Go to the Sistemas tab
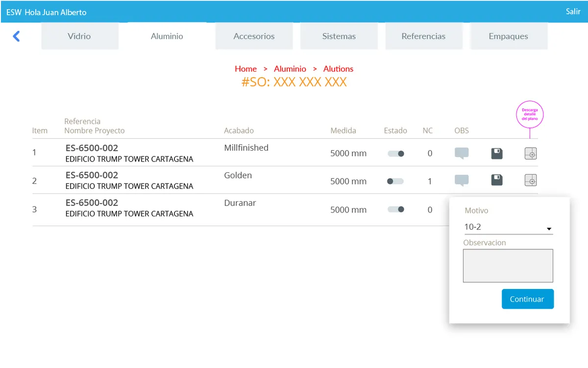588x368 pixels. [x=339, y=36]
